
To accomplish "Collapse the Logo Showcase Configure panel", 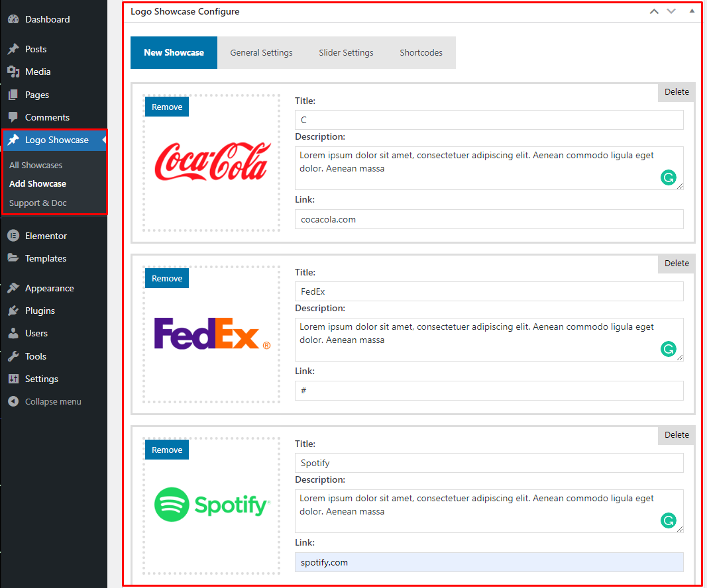I will pyautogui.click(x=692, y=11).
